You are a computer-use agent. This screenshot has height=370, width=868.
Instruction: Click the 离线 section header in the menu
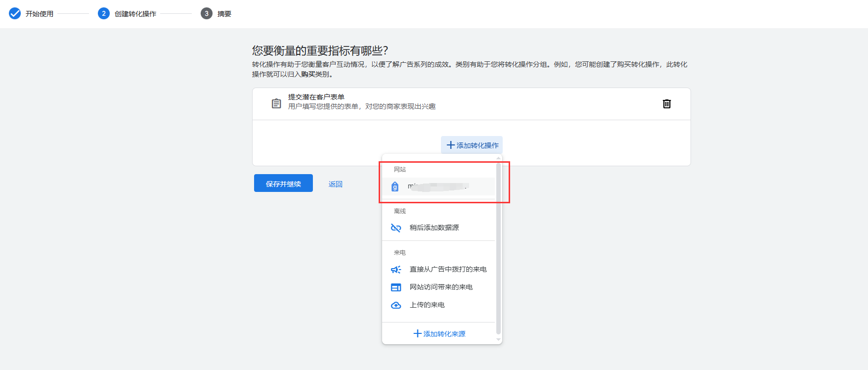[x=400, y=211]
